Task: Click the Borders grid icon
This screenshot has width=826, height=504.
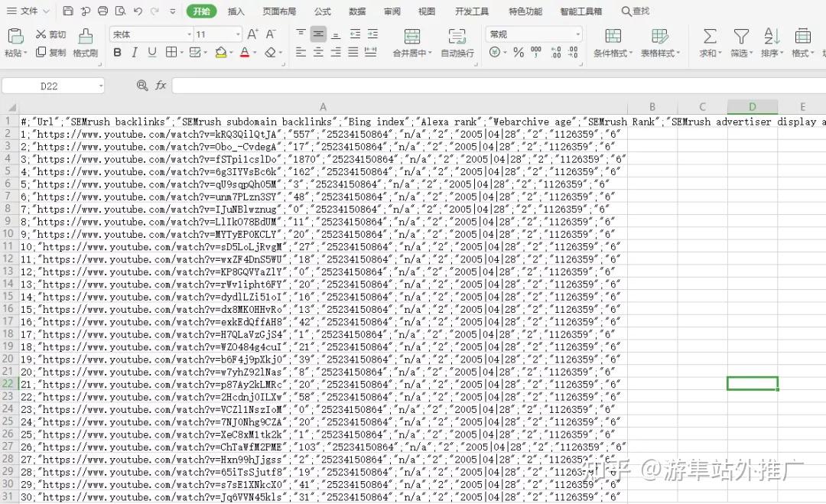Action: point(171,52)
